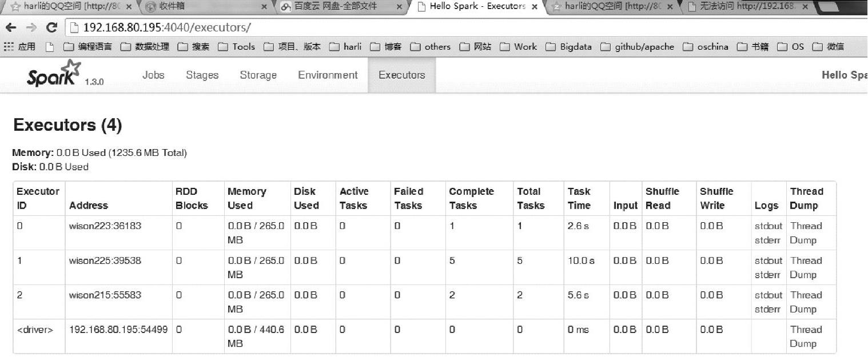Open stderr log for executor 1
The height and width of the screenshot is (357, 868).
767,275
